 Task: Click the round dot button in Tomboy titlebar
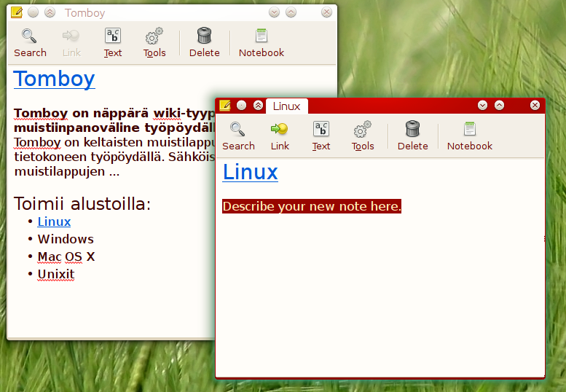click(x=34, y=12)
